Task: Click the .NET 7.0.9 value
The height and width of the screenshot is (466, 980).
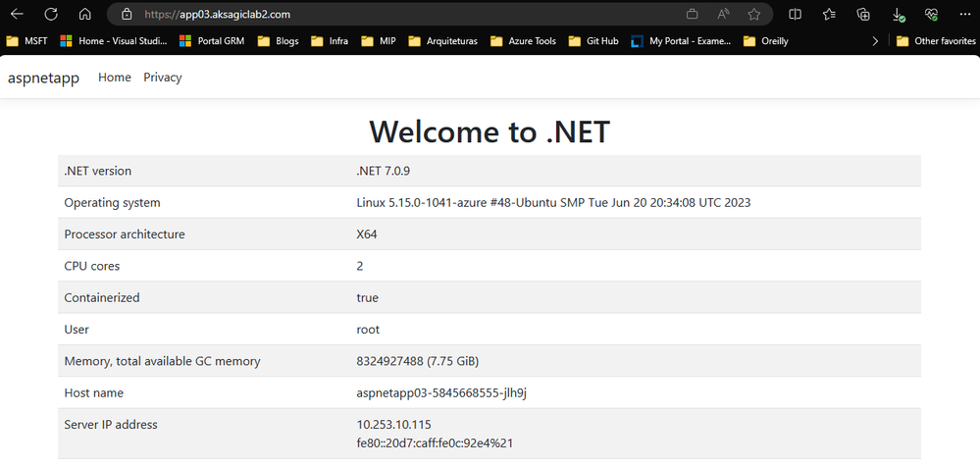Action: 384,171
